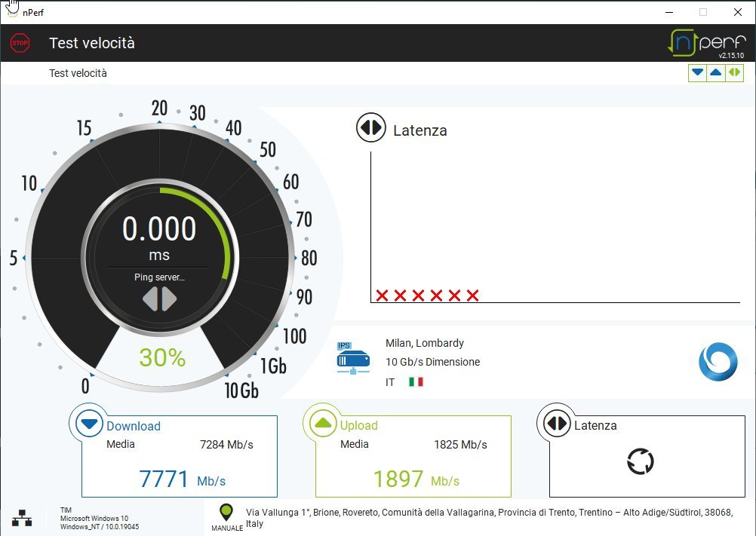Click the Latenza icon above the graph
This screenshot has height=536, width=756.
pos(370,129)
